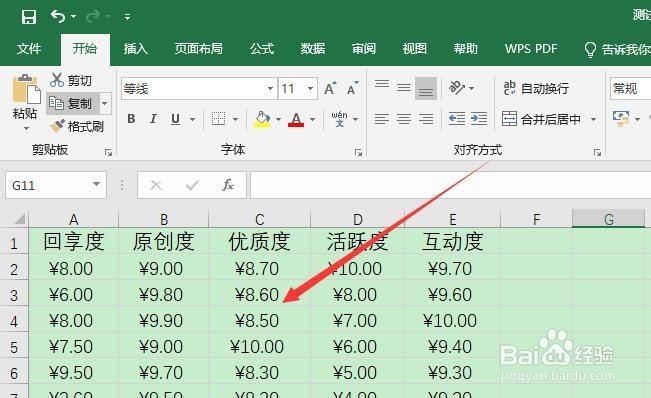Click the 格式刷 format painter button
Image resolution: width=651 pixels, height=398 pixels.
pos(76,126)
